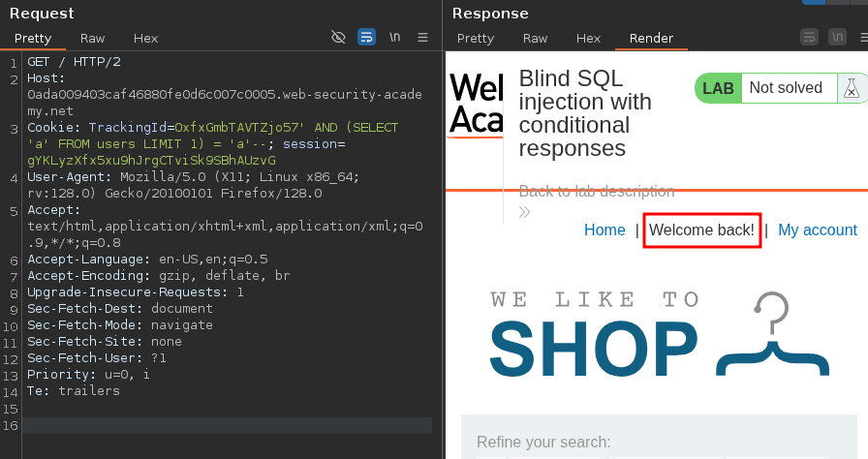The image size is (868, 459).
Task: Toggle show newlines \n in Request panel
Action: [x=394, y=37]
